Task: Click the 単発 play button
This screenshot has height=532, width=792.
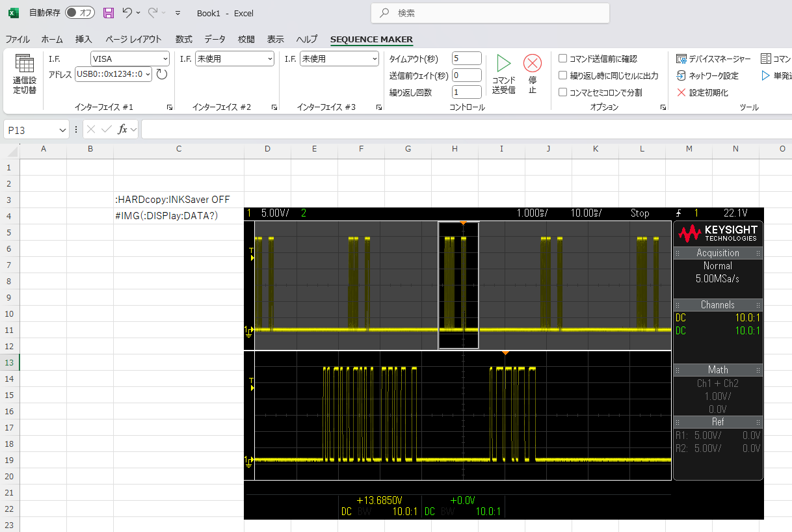Action: click(x=776, y=75)
